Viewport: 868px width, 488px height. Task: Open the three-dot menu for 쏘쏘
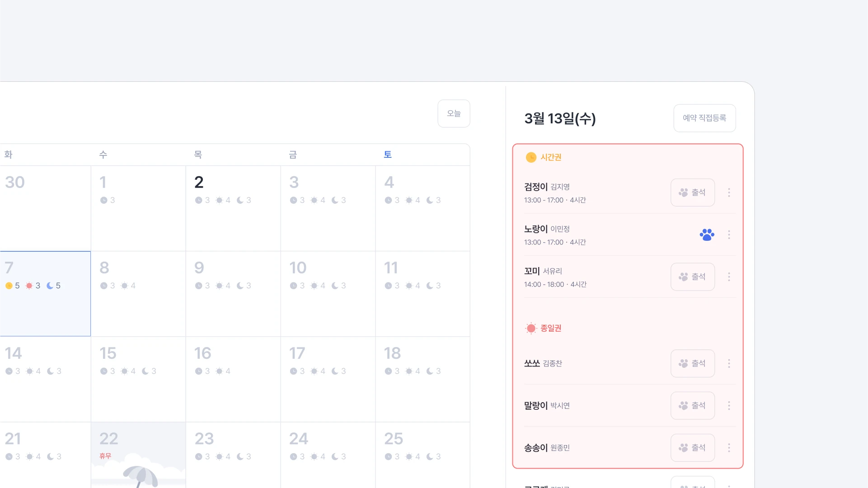pos(729,363)
